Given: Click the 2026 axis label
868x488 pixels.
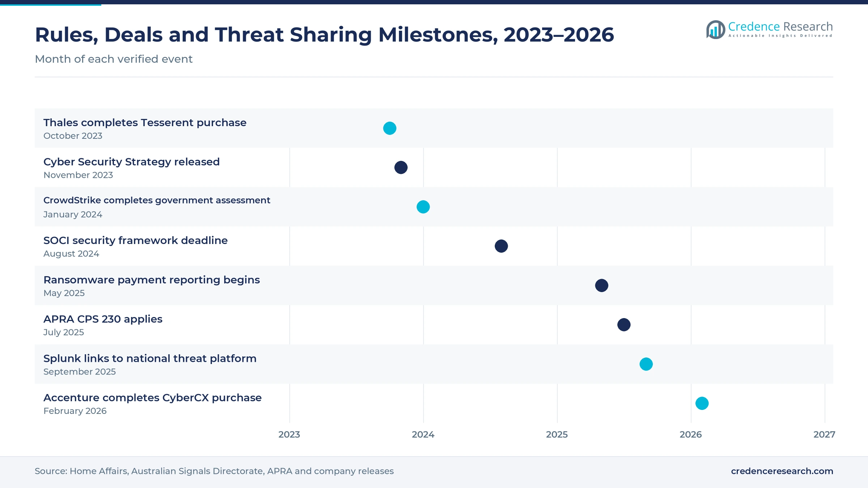Looking at the screenshot, I should tap(691, 435).
